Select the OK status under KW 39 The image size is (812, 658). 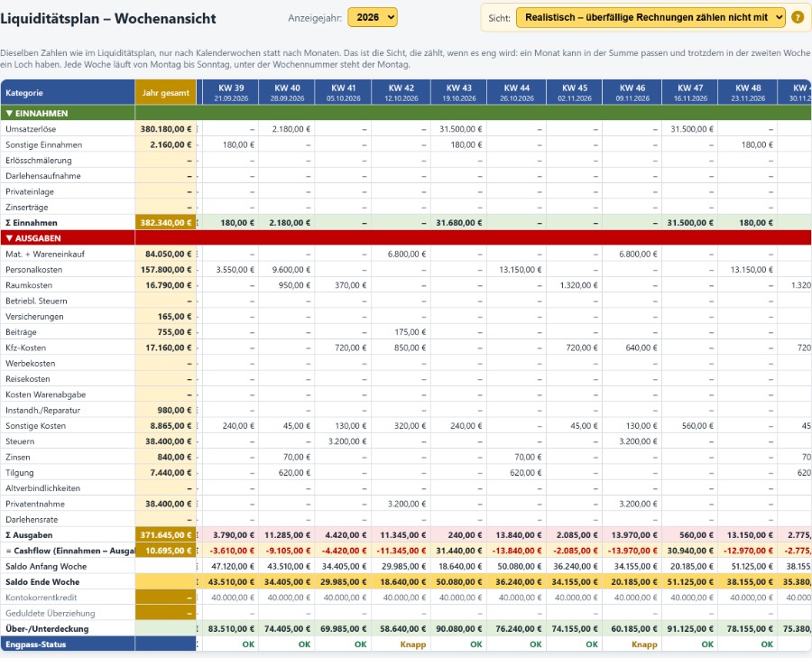pos(248,644)
